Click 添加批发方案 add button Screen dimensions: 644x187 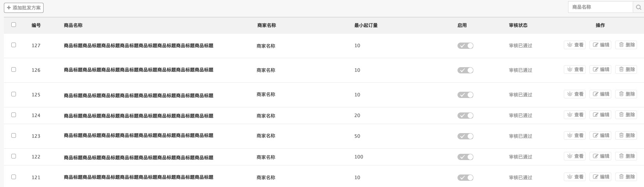[x=24, y=8]
